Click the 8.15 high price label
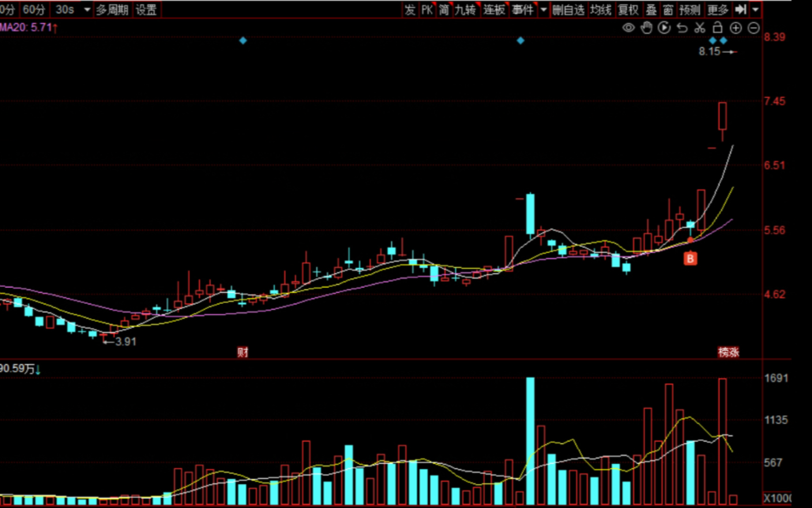The height and width of the screenshot is (508, 812). tap(710, 51)
